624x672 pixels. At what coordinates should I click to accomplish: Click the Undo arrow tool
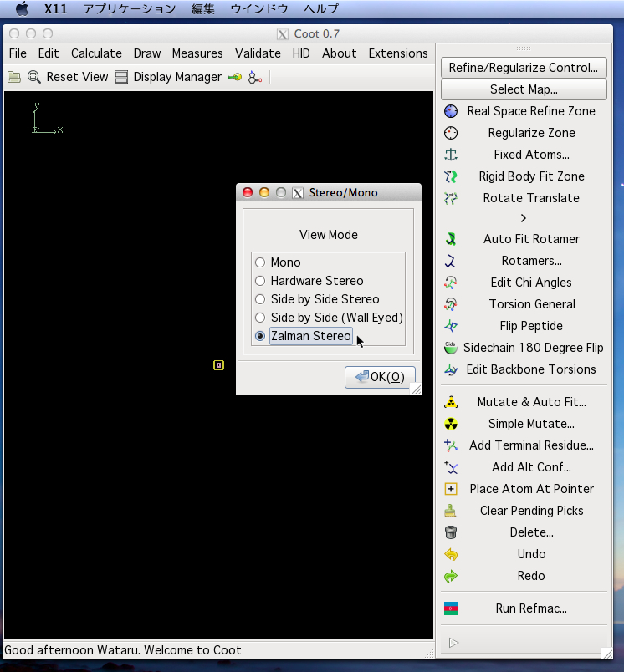pos(524,554)
